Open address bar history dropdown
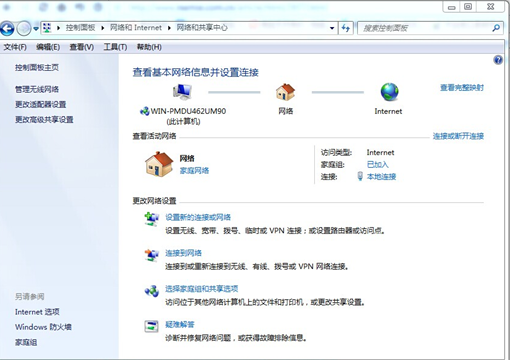510x360 pixels. coord(332,28)
